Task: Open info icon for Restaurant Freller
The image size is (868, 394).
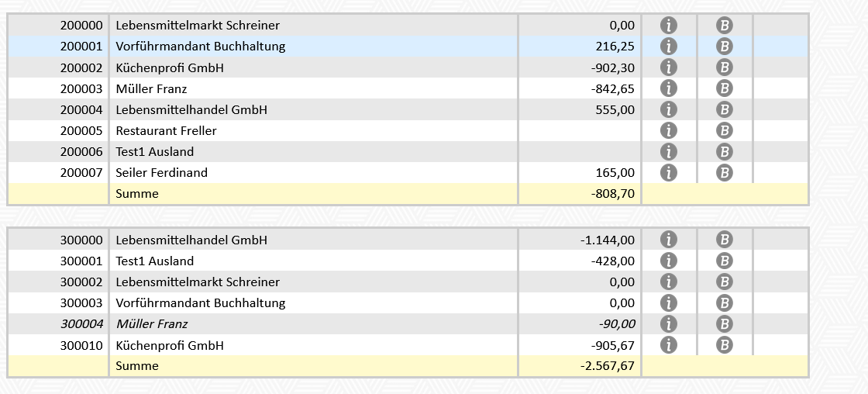Action: [668, 130]
